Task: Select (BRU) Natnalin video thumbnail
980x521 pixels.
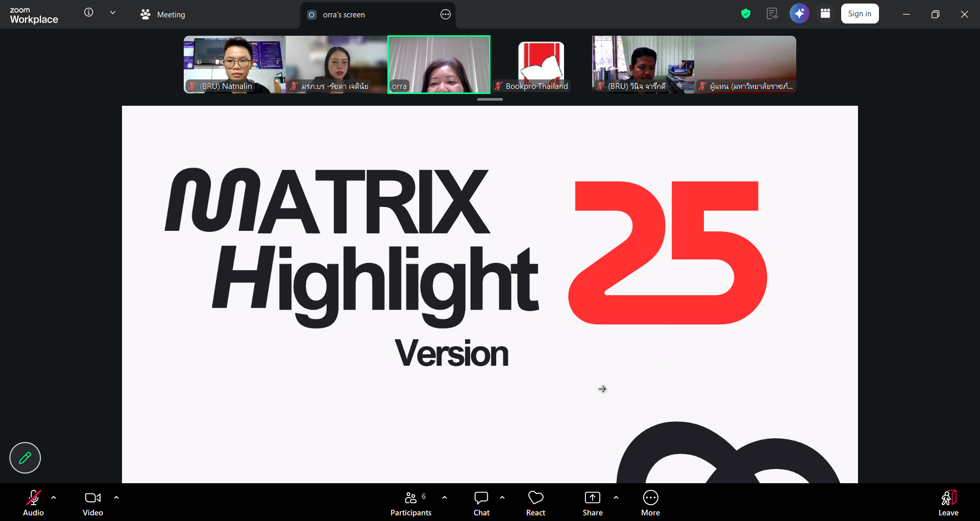Action: point(235,64)
